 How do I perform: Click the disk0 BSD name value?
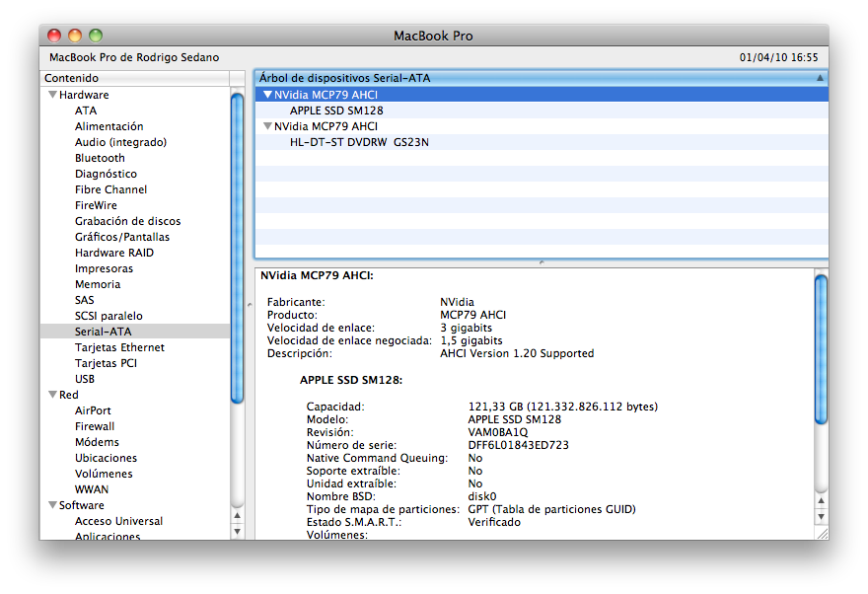[x=482, y=496]
